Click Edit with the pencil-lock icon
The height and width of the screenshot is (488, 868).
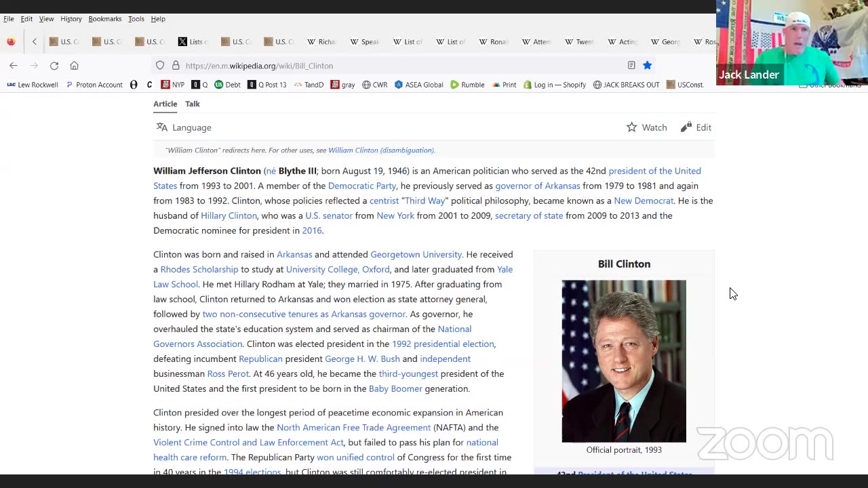[696, 127]
